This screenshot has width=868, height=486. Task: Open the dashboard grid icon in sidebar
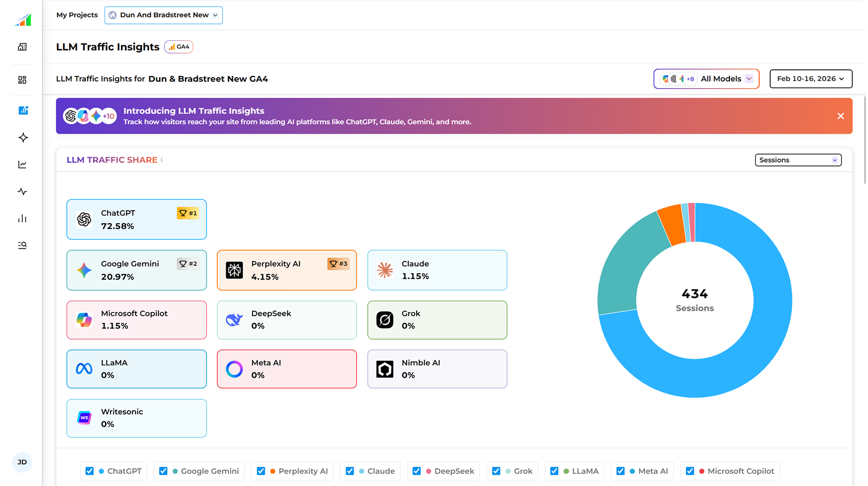pos(22,80)
